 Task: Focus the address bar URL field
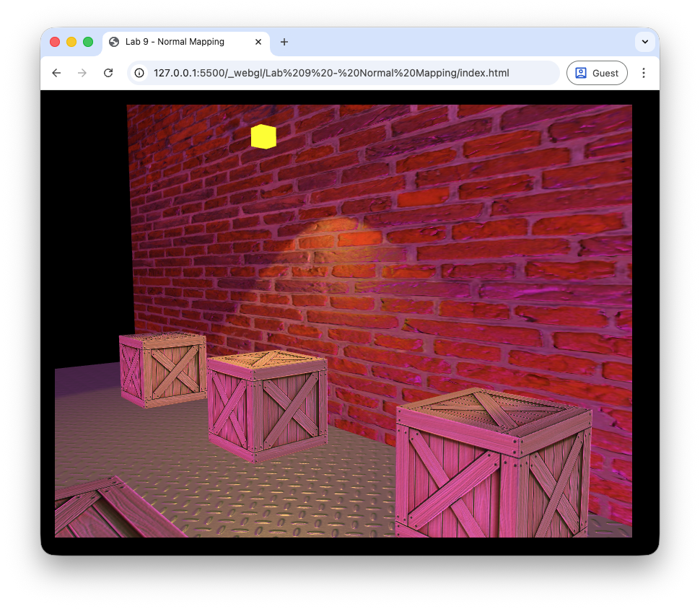(332, 73)
